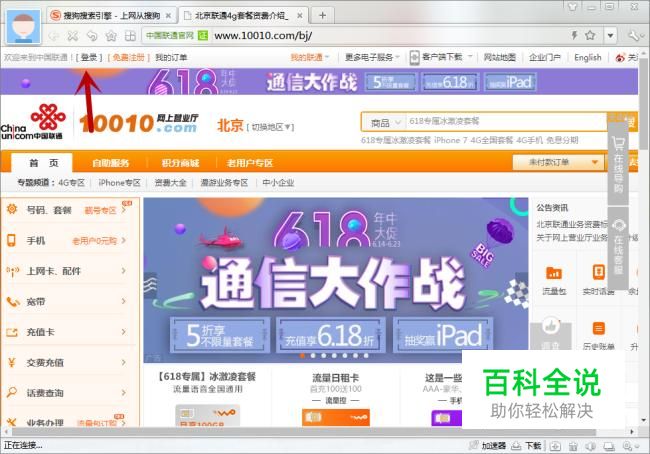Open the 4G专区 channel link
650x454 pixels.
tap(72, 182)
